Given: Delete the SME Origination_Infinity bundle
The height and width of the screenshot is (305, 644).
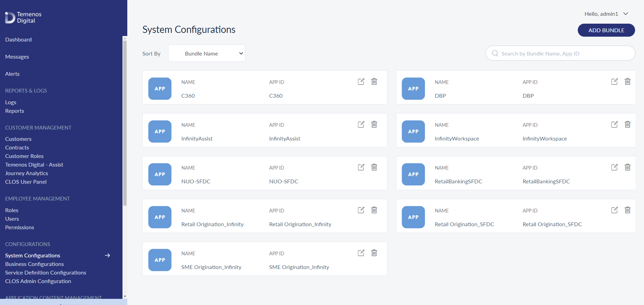Looking at the screenshot, I should 374,253.
